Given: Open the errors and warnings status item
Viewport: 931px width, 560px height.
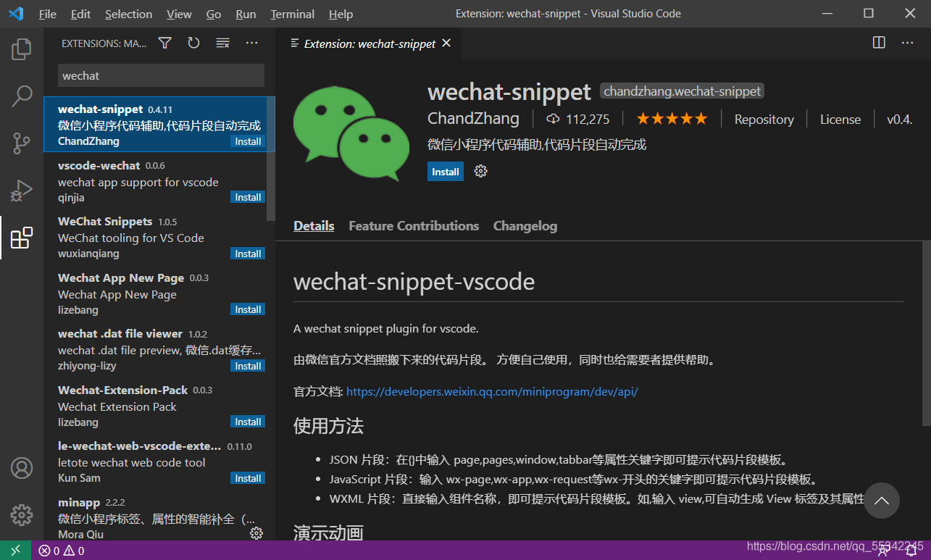Looking at the screenshot, I should pyautogui.click(x=61, y=551).
